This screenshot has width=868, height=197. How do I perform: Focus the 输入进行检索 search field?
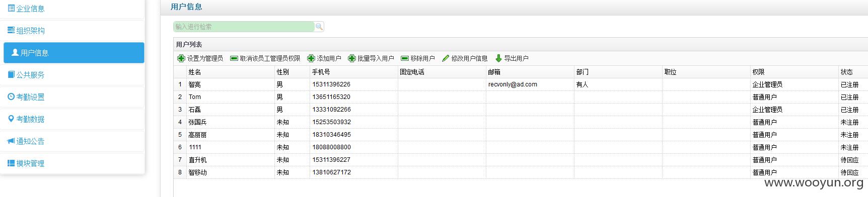[244, 27]
